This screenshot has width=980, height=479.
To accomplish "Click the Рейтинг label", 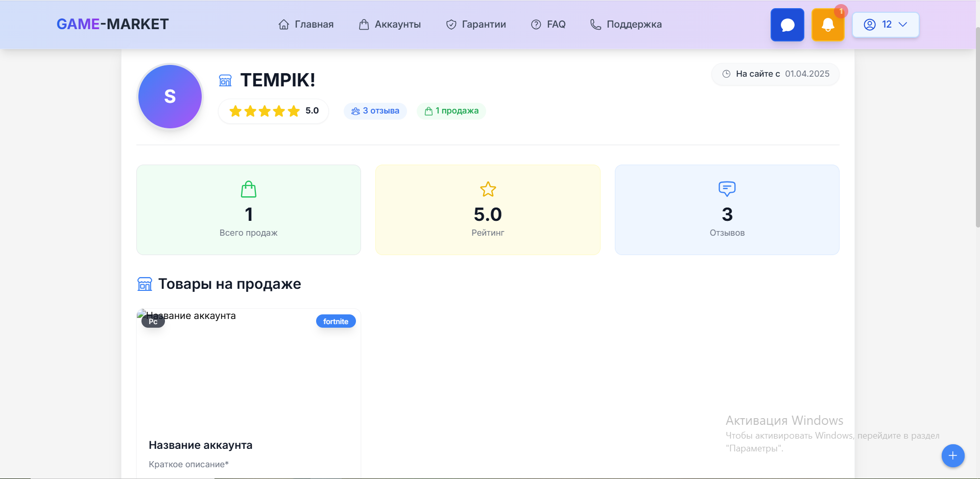I will click(x=488, y=233).
